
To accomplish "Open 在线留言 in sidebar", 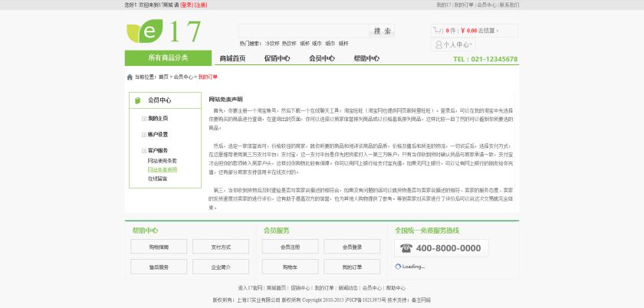I will pos(158,179).
